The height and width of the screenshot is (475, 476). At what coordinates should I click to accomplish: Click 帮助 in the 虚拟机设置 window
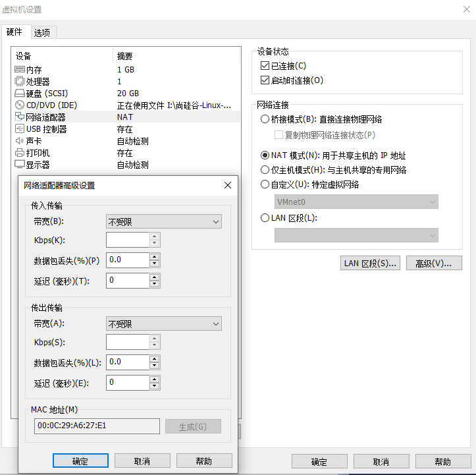(443, 461)
